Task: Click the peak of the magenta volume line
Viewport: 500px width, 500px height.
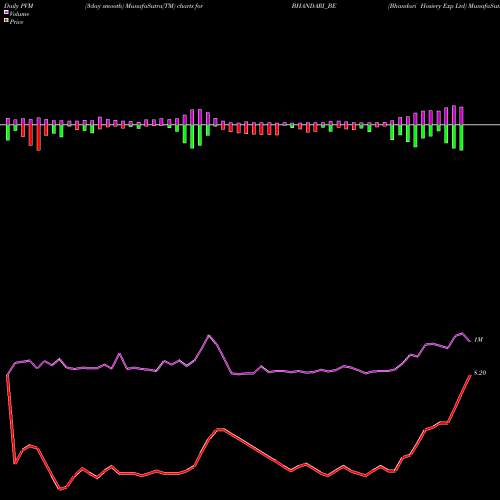Action: pos(462,333)
